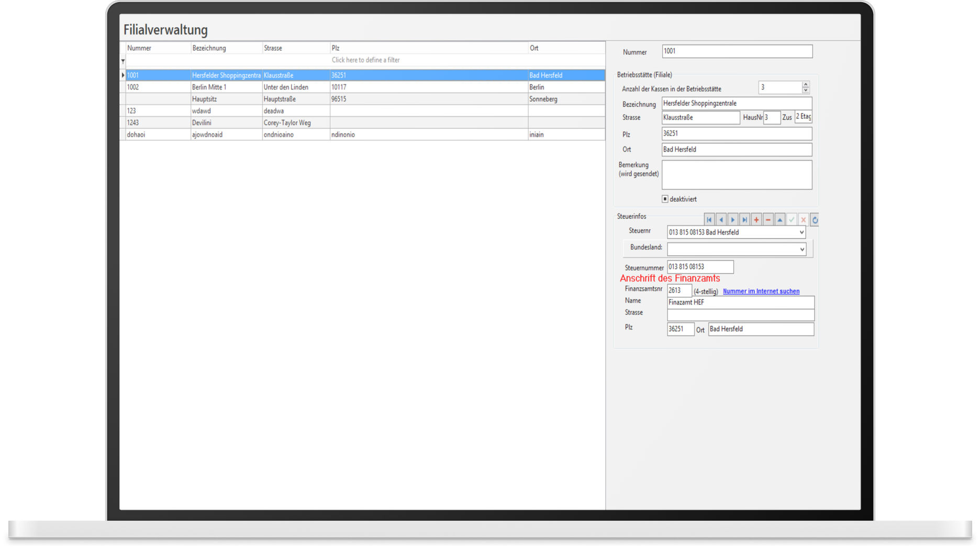Screen dimensions: 980x547
Task: Click the HausNr field
Action: 772,118
